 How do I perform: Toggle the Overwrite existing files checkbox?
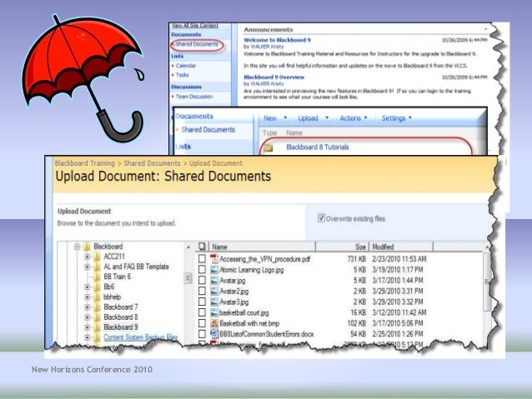(x=321, y=218)
